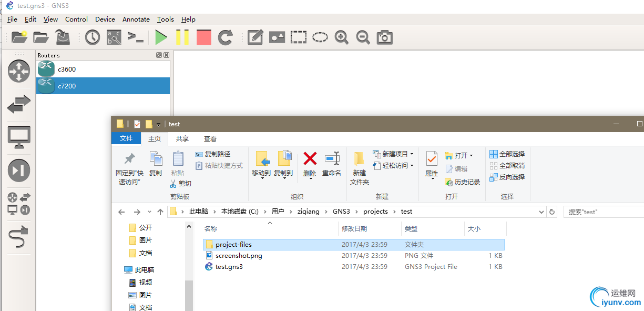Open the snapshot manager clock icon
The height and width of the screenshot is (311, 644).
pos(93,37)
